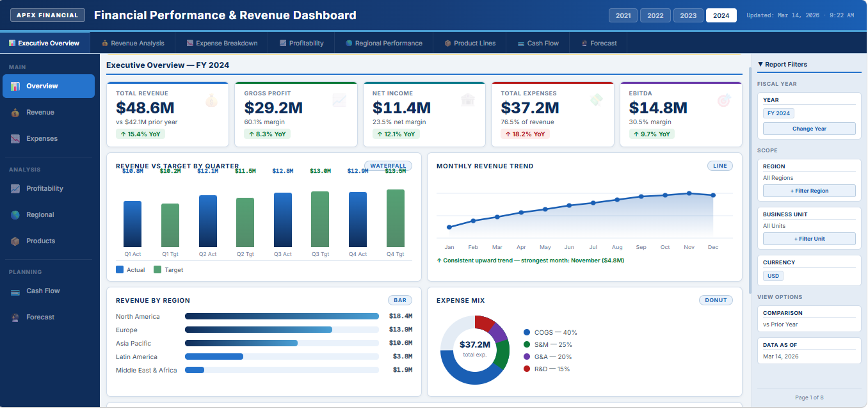Switch the dashboard to year 2023
The width and height of the screenshot is (868, 409).
(688, 15)
